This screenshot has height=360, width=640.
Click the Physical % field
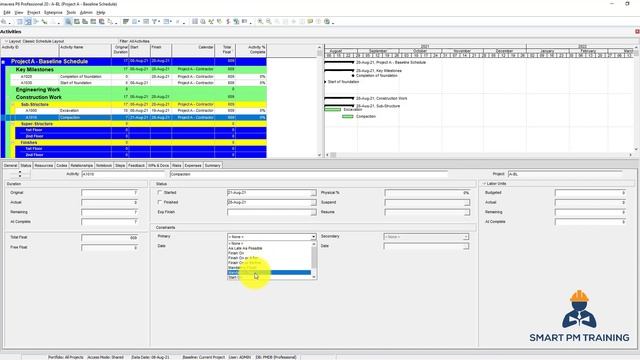tap(427, 193)
